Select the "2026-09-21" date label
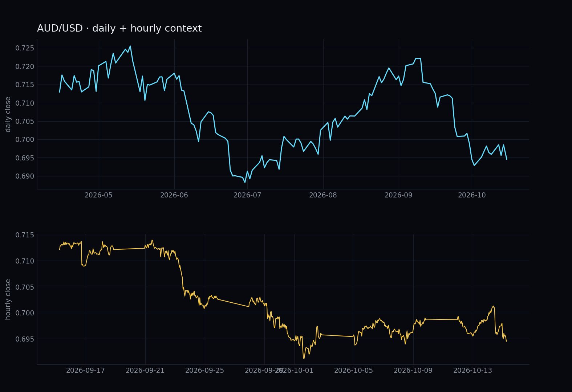 coord(145,370)
